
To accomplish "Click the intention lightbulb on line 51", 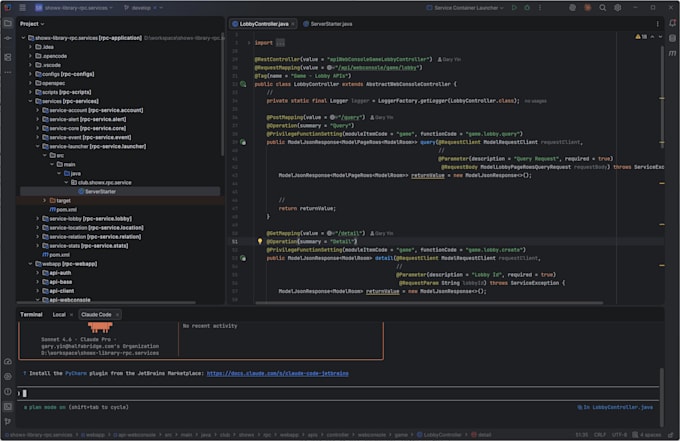I will [260, 241].
